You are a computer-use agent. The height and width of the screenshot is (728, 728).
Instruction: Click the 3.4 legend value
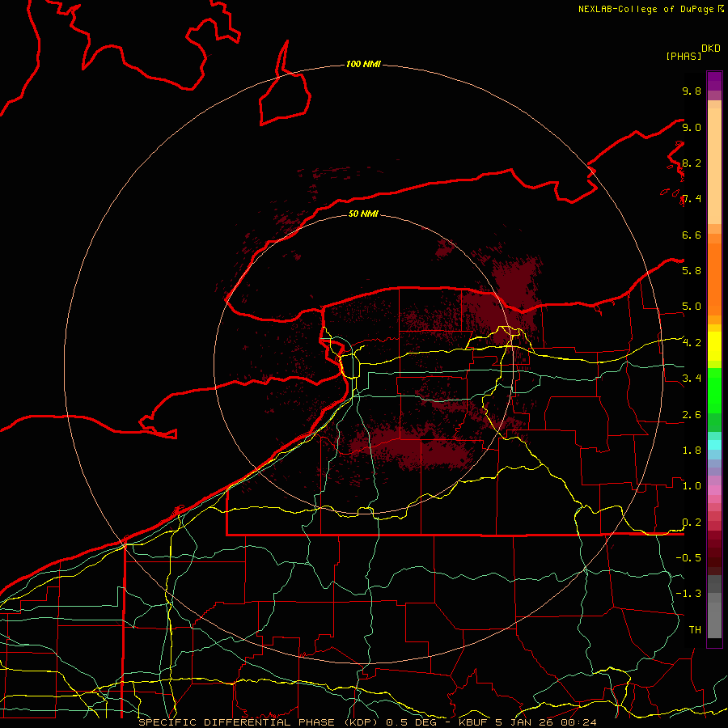[x=692, y=378]
